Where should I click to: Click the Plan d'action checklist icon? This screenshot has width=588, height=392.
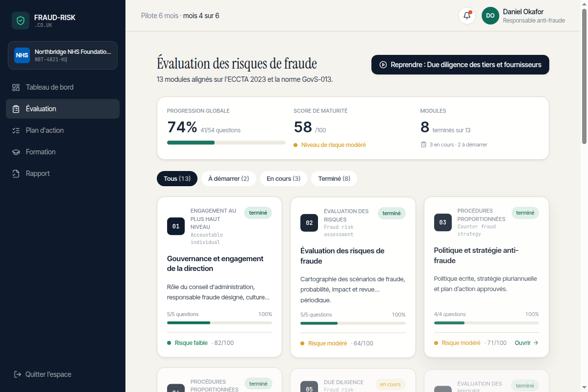click(16, 130)
